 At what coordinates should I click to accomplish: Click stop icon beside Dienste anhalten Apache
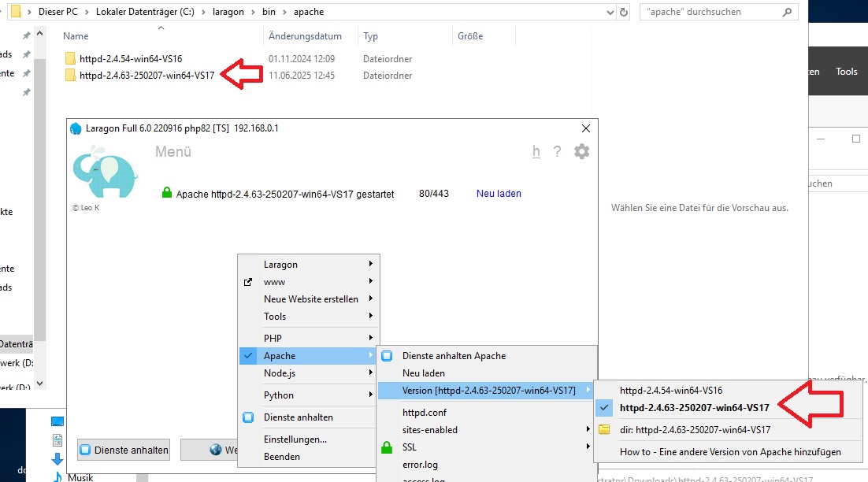[387, 356]
